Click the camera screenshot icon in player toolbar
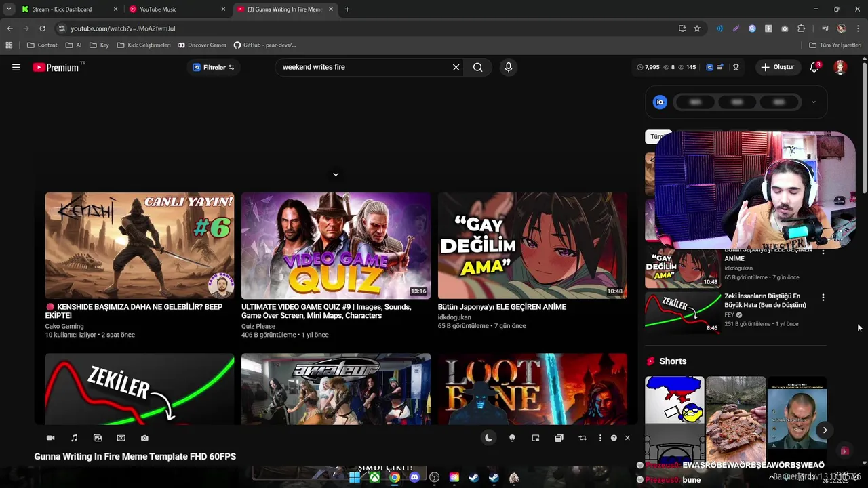Image resolution: width=868 pixels, height=488 pixels. click(144, 438)
